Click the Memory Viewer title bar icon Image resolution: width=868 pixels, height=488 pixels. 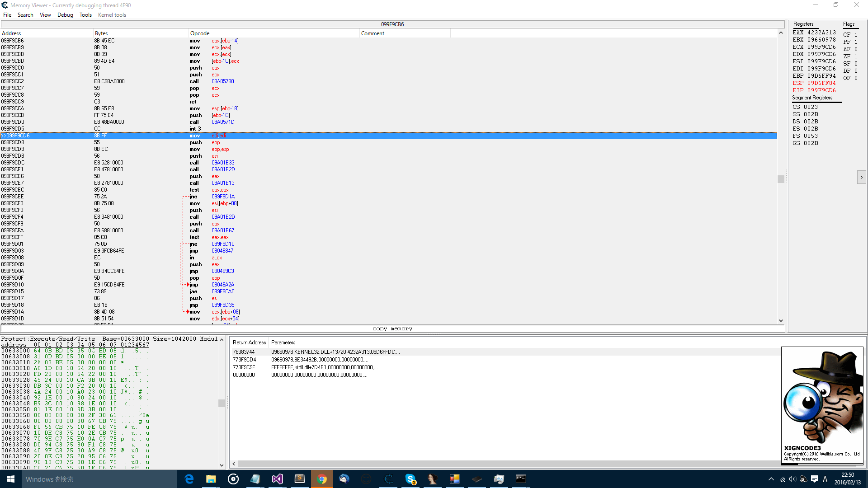point(5,5)
